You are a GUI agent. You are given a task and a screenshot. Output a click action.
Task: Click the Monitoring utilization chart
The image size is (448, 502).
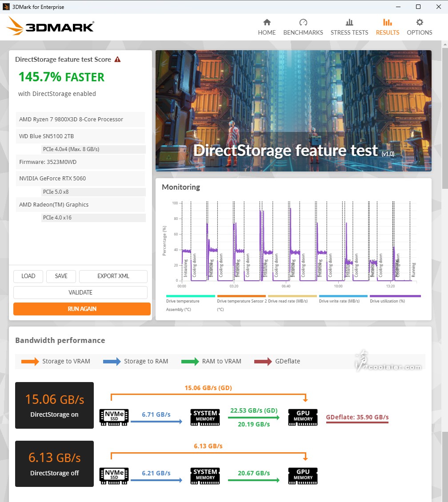click(299, 242)
